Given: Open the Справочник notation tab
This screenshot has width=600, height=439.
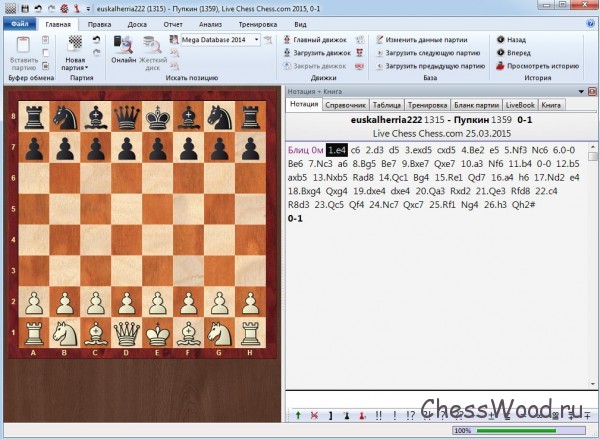Looking at the screenshot, I should click(x=346, y=105).
